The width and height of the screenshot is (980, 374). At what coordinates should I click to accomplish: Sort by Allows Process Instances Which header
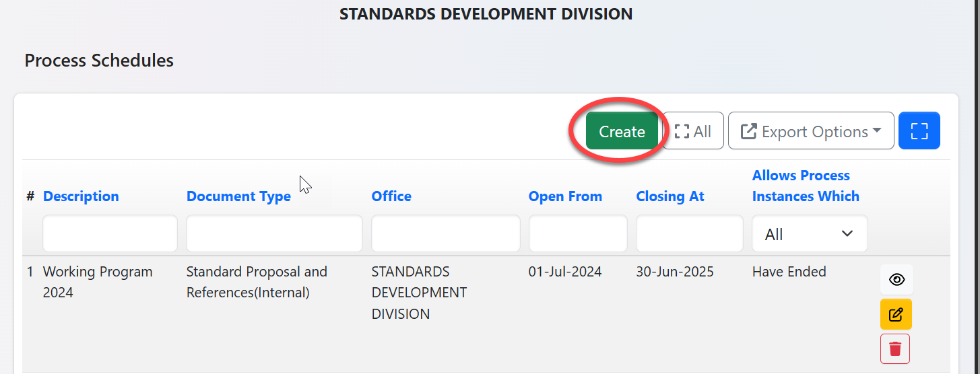(x=806, y=186)
